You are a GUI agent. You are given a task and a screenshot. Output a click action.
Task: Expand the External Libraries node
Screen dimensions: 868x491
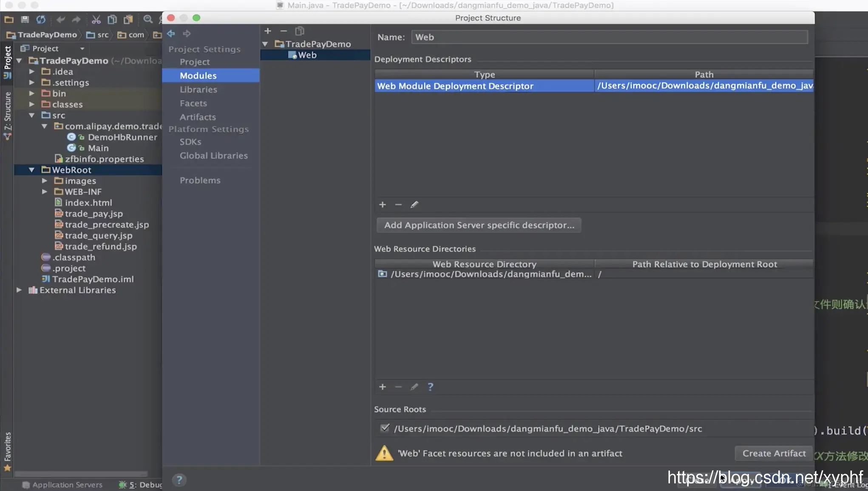tap(19, 290)
